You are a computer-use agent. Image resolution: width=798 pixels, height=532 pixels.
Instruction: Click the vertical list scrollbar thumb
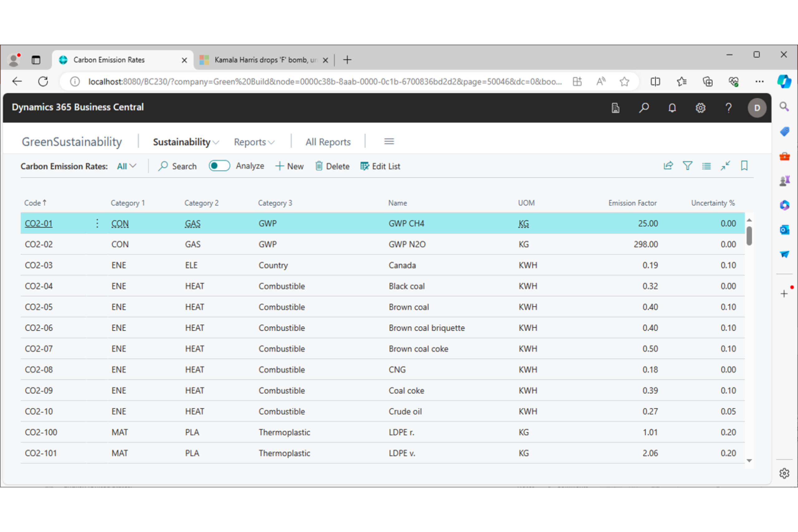pos(749,236)
